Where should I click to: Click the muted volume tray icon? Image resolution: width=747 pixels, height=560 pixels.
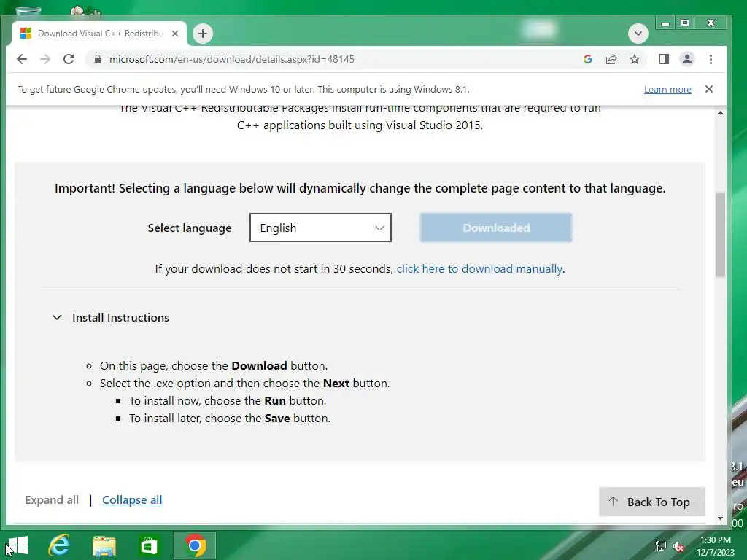(678, 546)
